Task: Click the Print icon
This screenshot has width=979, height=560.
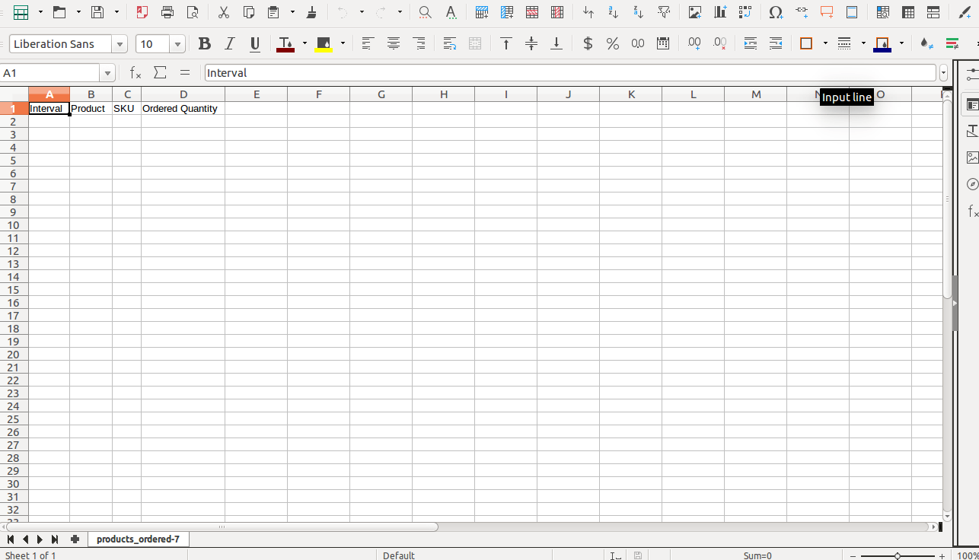Action: click(x=167, y=12)
